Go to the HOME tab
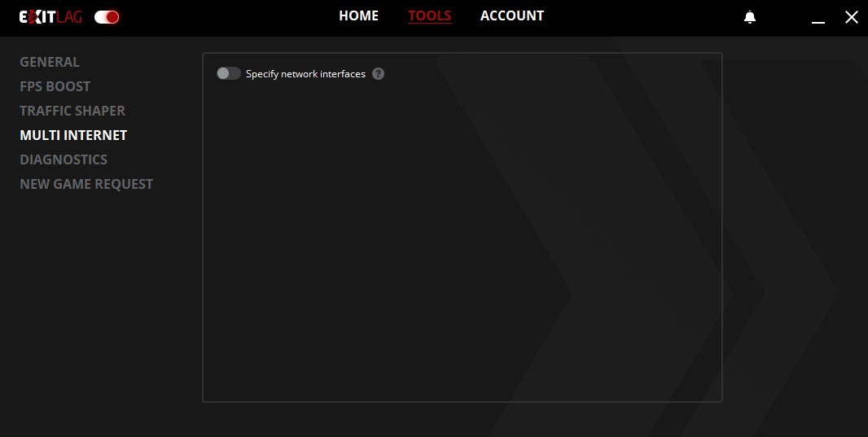868x437 pixels. coord(358,16)
